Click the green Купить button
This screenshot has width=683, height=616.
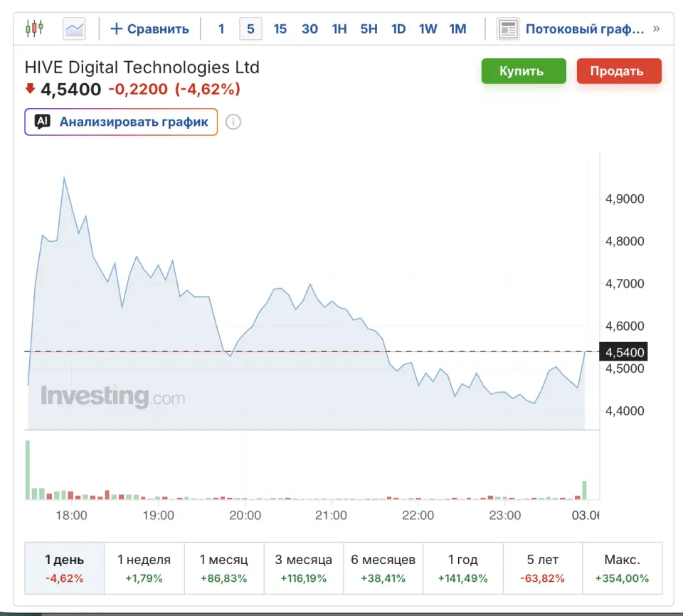[524, 71]
